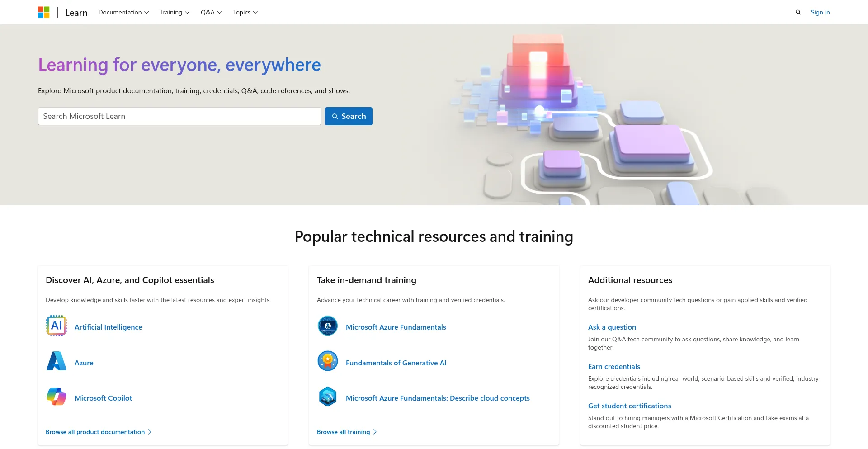Click the Earn credentials link

tap(614, 366)
